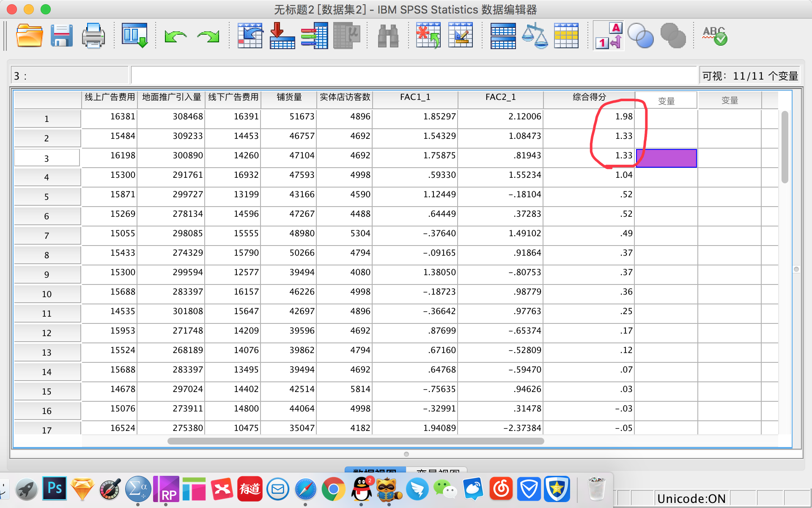Select the FAC1_1 column header
The height and width of the screenshot is (508, 812).
415,97
